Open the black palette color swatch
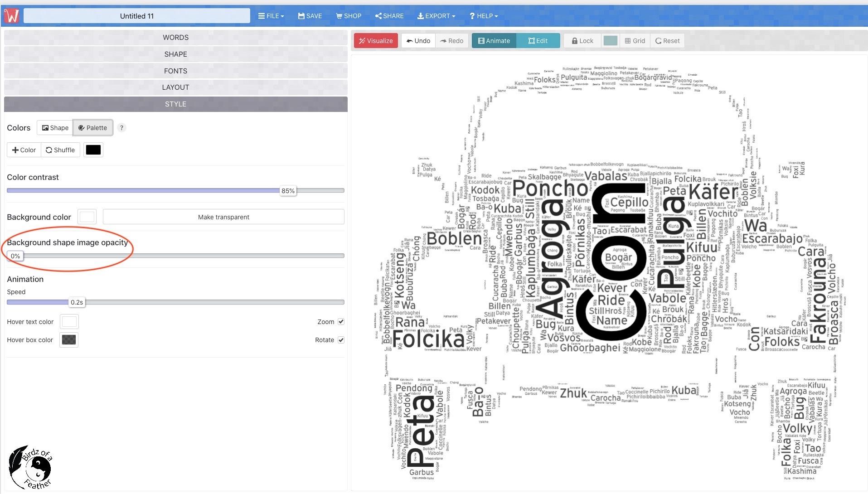Screen dimensions: 868x494 tap(93, 150)
